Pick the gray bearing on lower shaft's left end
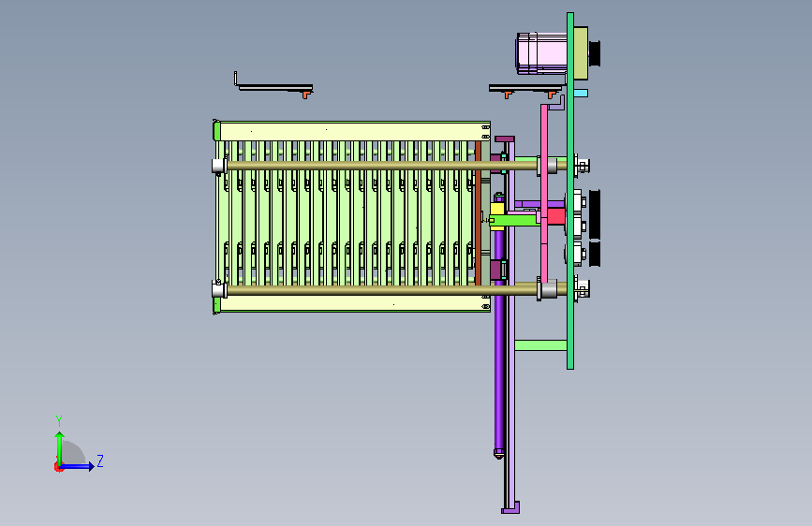This screenshot has width=812, height=526. (219, 289)
